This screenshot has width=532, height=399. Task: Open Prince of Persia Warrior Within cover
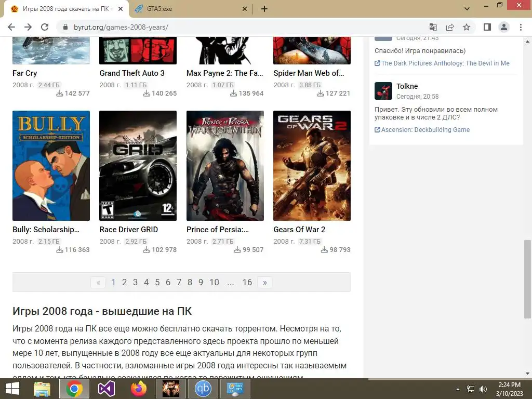(x=225, y=166)
